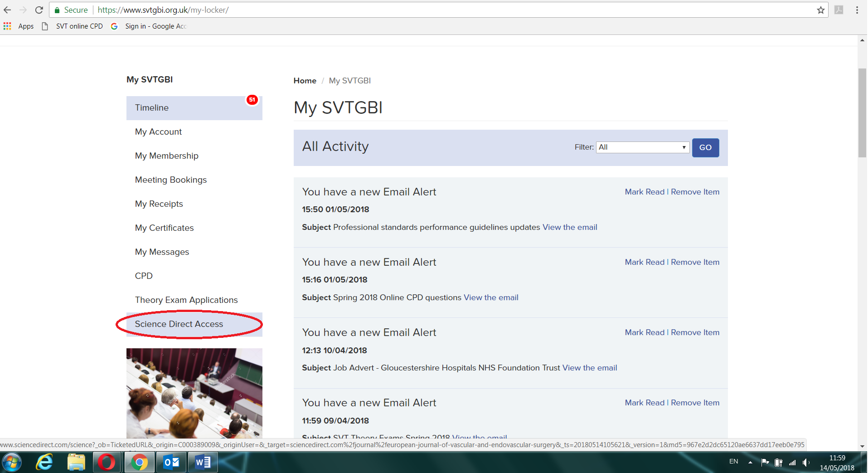Open Microsoft Word from the taskbar
The image size is (868, 473).
tap(203, 462)
